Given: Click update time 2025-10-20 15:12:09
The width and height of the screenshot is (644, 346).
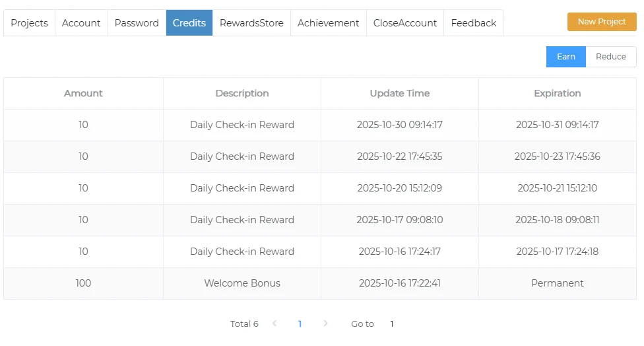Looking at the screenshot, I should (400, 188).
